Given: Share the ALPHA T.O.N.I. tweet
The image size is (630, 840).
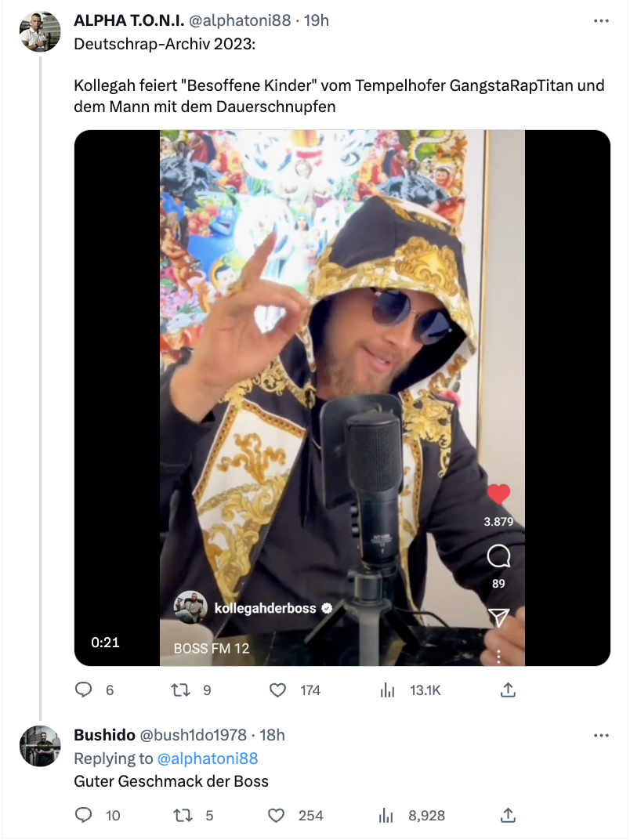Looking at the screenshot, I should [x=507, y=690].
